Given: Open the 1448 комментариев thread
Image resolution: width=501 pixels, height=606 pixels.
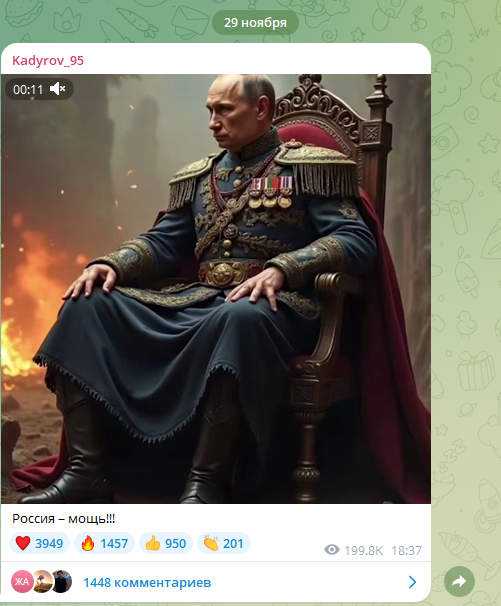Looking at the screenshot, I should tap(147, 582).
